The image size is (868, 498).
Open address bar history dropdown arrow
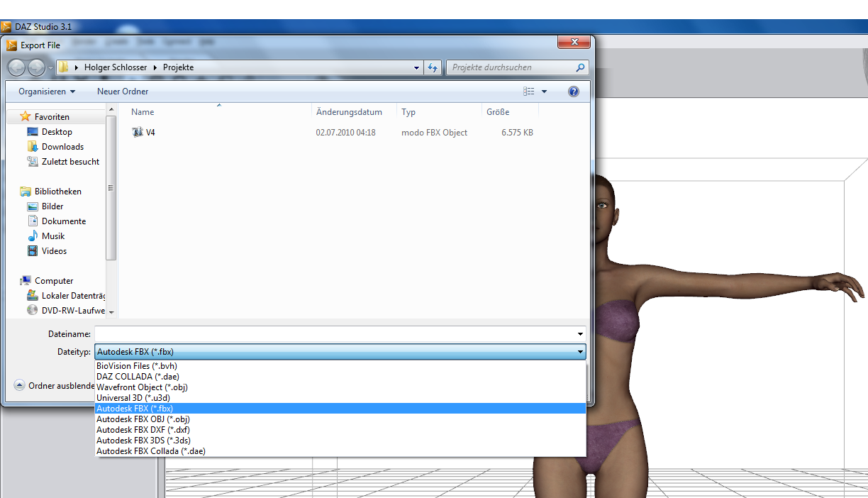(x=417, y=68)
